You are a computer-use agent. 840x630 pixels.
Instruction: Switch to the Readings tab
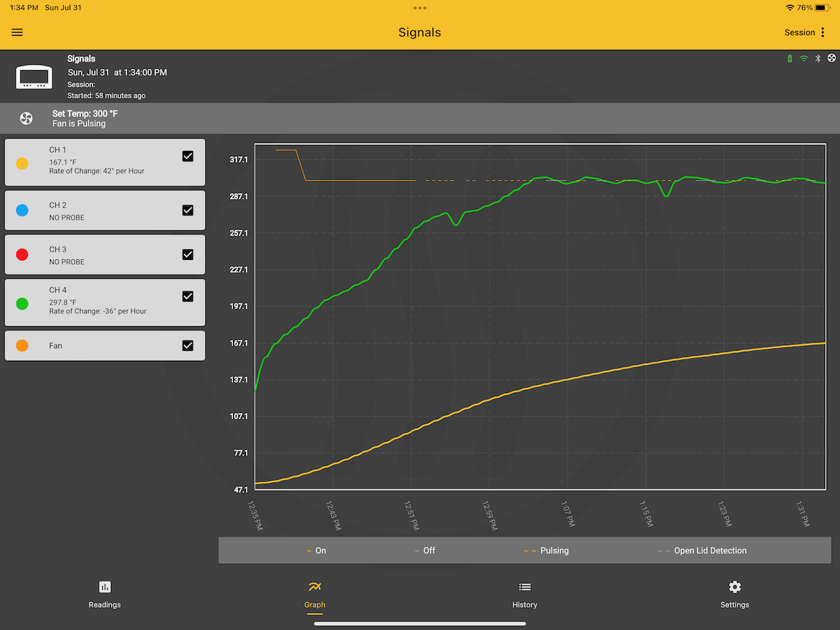click(x=105, y=594)
